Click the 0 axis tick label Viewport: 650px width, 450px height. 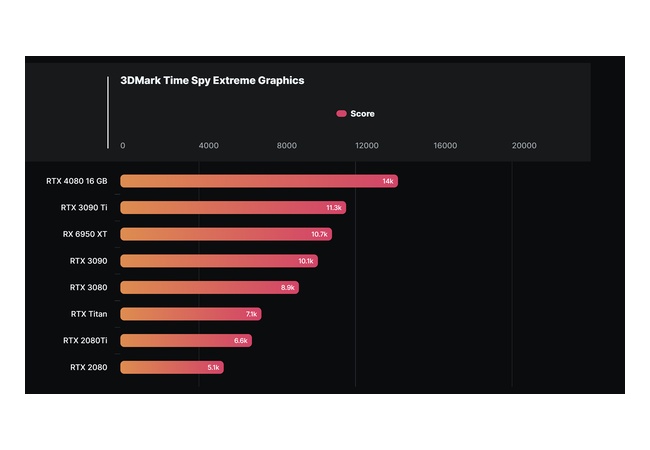click(123, 145)
